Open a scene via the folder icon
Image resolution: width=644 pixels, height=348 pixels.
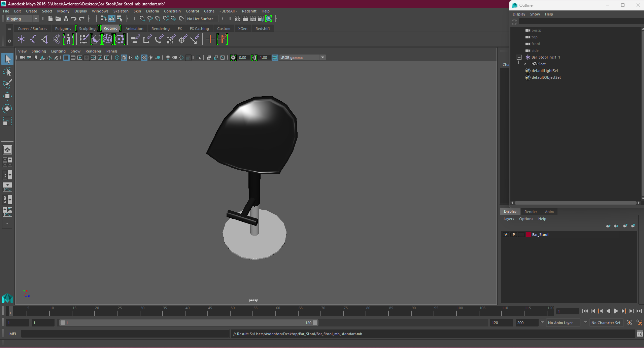58,19
